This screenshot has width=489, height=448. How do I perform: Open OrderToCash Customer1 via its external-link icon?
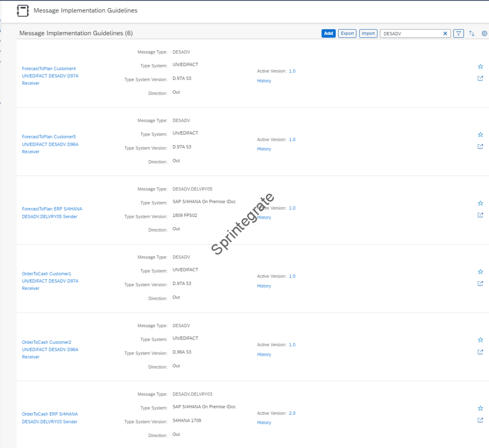point(480,283)
